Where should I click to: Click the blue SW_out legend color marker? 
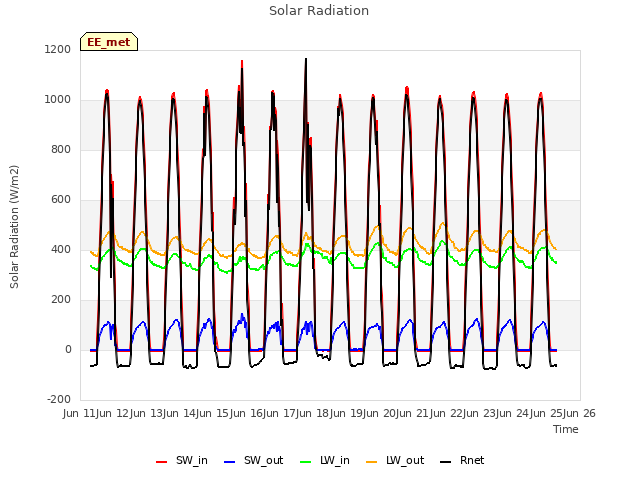pyautogui.click(x=230, y=462)
